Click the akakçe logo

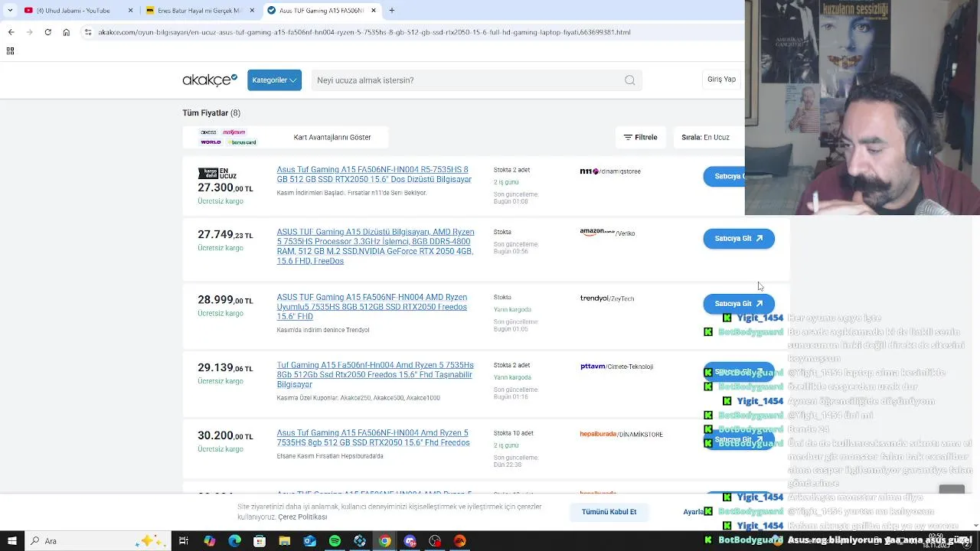click(210, 80)
